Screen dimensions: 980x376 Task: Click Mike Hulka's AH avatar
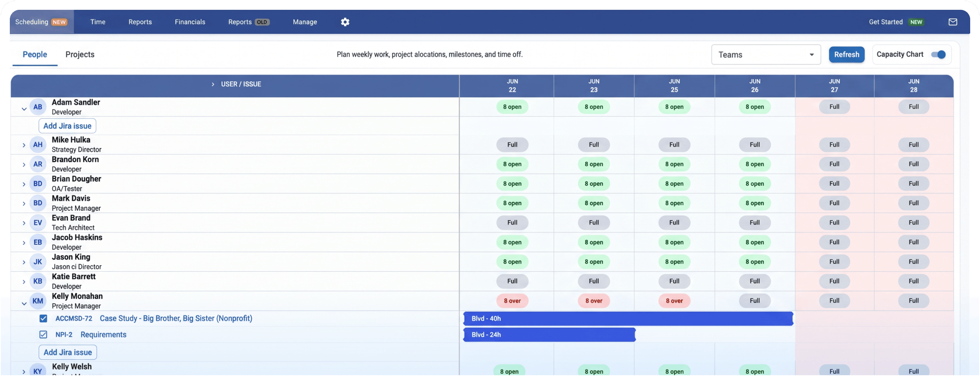[38, 145]
